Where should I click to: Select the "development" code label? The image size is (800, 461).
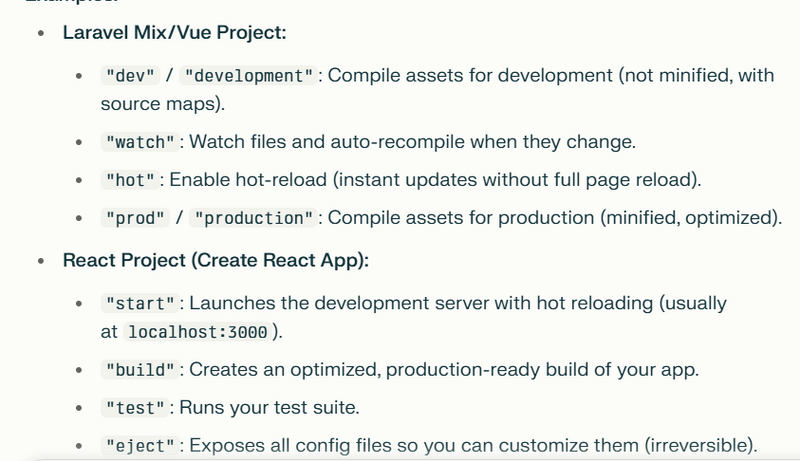(x=249, y=77)
